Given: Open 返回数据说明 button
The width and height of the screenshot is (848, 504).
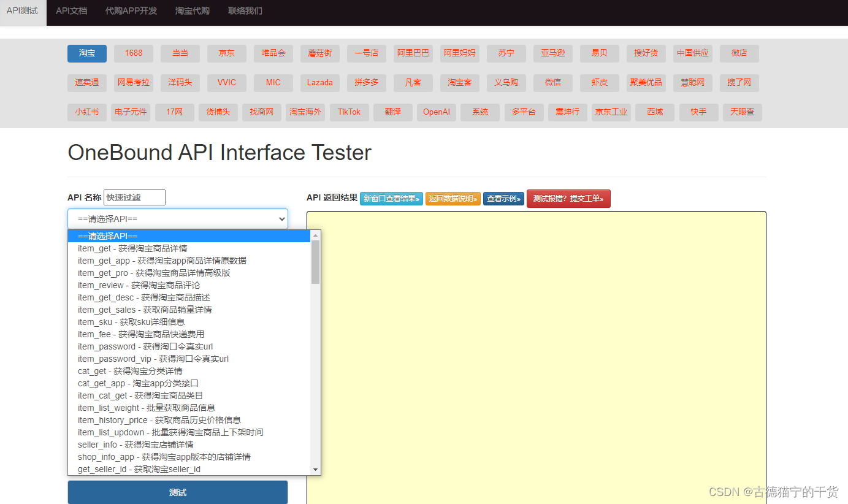Looking at the screenshot, I should pyautogui.click(x=453, y=199).
